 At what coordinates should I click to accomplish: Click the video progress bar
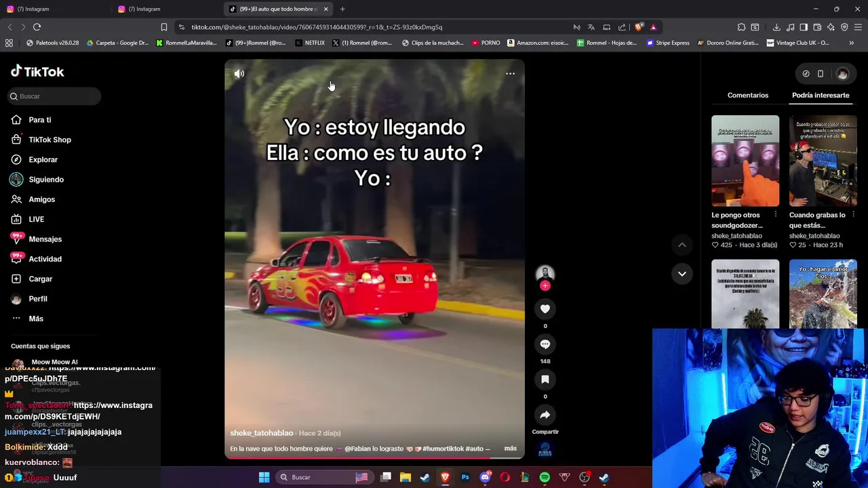[x=374, y=458]
